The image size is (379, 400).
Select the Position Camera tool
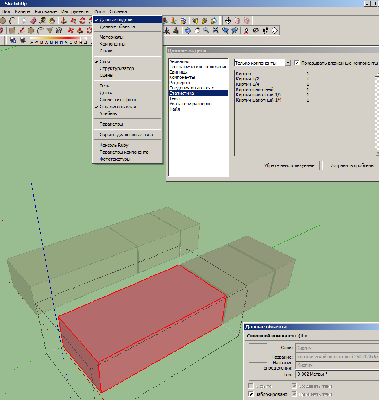coord(246,31)
